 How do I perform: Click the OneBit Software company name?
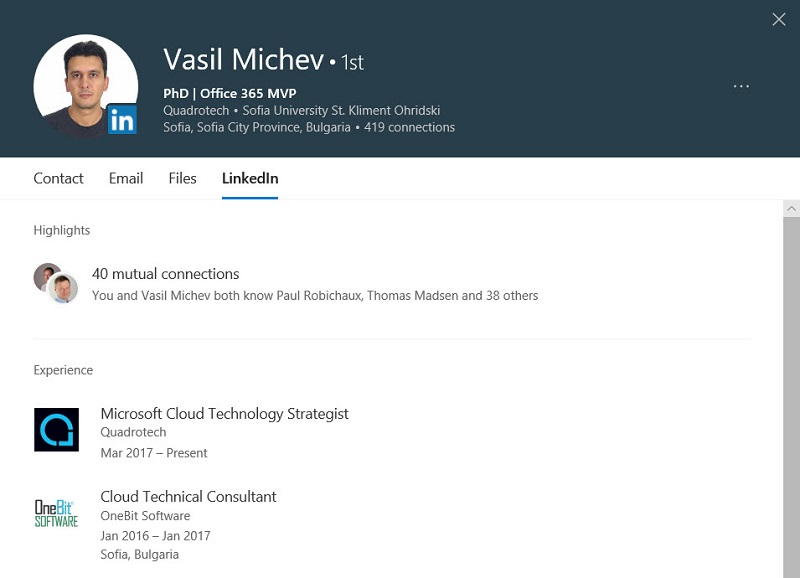coord(145,516)
